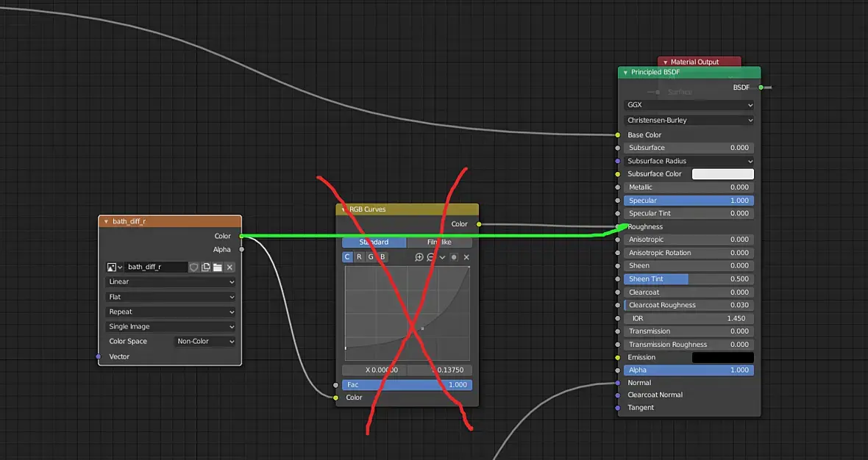Click the Fac input socket of RGB Curves

pos(335,385)
